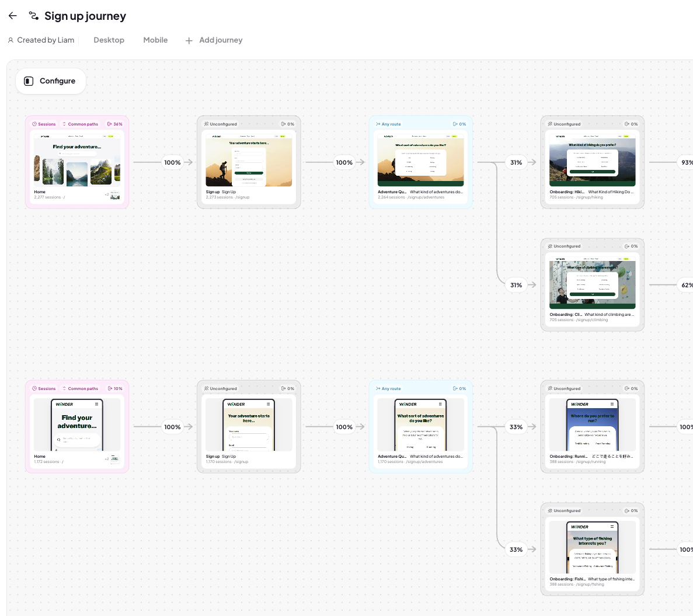Image resolution: width=693 pixels, height=616 pixels.
Task: Open desktop Adventure Quiz thumbnail with 2,264 sessions
Action: point(421,160)
